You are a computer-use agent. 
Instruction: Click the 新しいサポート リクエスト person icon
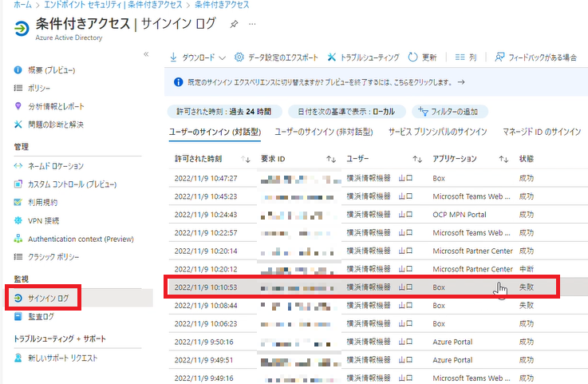point(18,358)
